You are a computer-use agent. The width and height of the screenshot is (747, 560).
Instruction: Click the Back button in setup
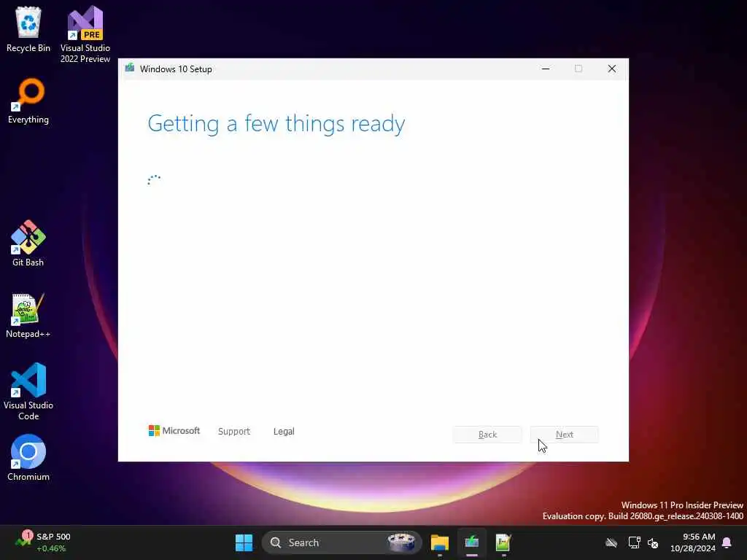(x=487, y=435)
